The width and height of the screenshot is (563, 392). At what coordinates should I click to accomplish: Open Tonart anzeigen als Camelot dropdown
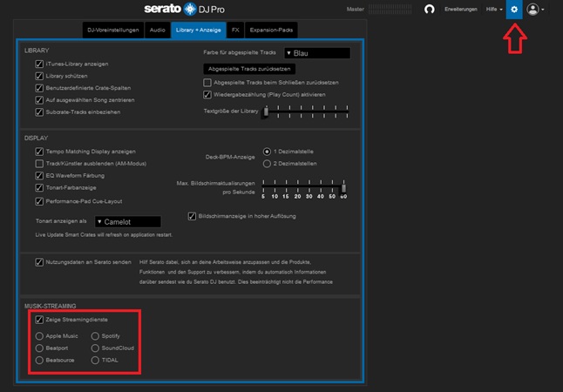coord(128,222)
